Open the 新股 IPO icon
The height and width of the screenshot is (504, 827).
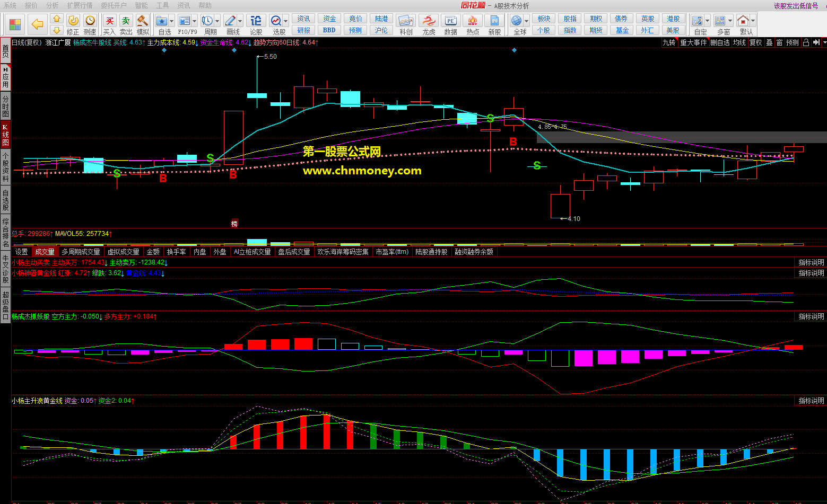click(x=494, y=21)
